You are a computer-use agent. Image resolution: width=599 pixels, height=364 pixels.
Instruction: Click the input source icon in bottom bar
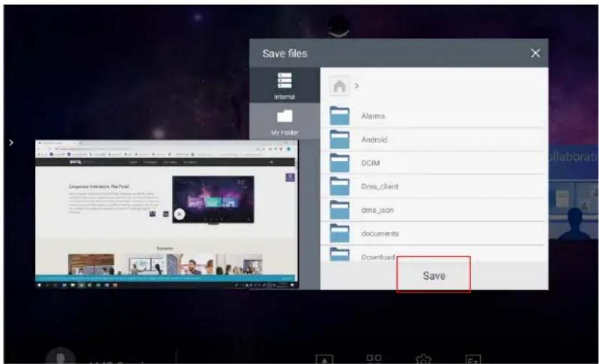(x=324, y=360)
